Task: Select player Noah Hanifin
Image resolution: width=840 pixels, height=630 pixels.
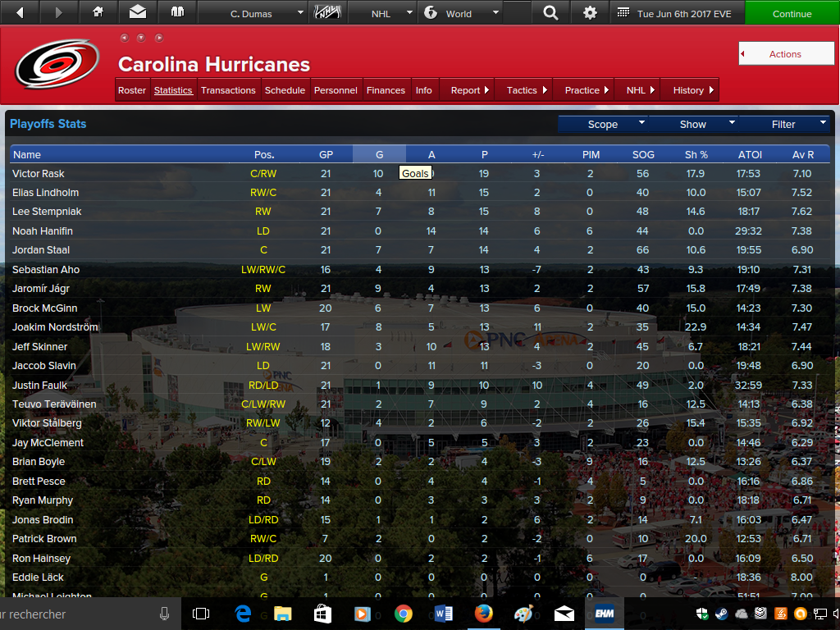Action: coord(43,231)
